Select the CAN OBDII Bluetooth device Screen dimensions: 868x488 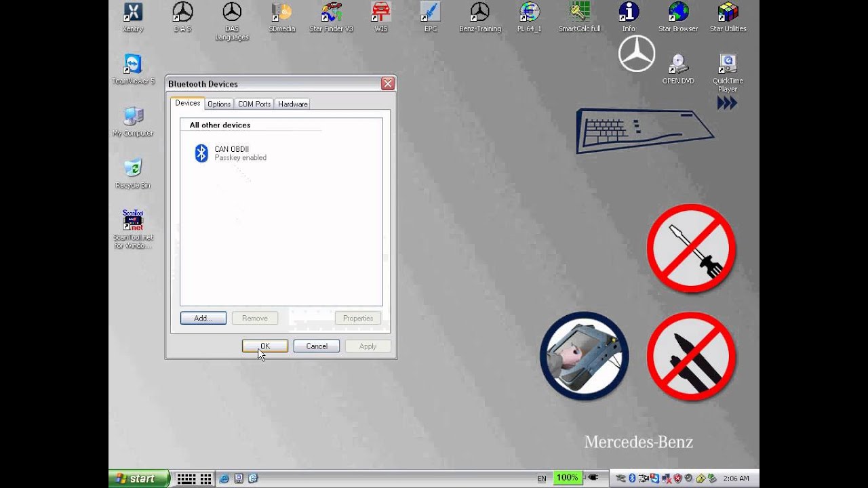tap(231, 153)
